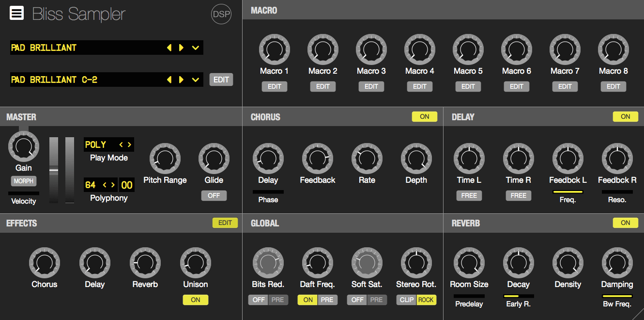
Task: Click the chorus Feedback knob
Action: (x=318, y=159)
